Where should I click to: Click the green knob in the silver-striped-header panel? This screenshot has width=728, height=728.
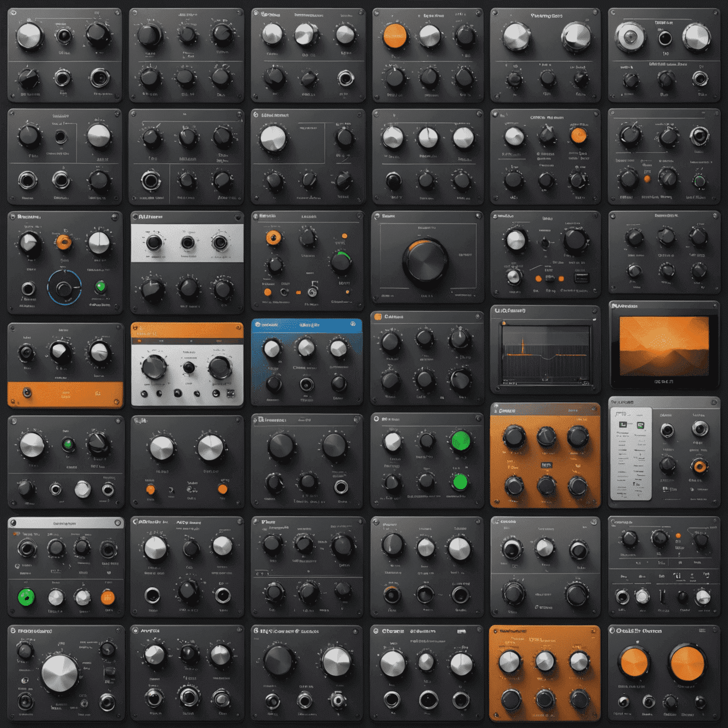point(26,597)
